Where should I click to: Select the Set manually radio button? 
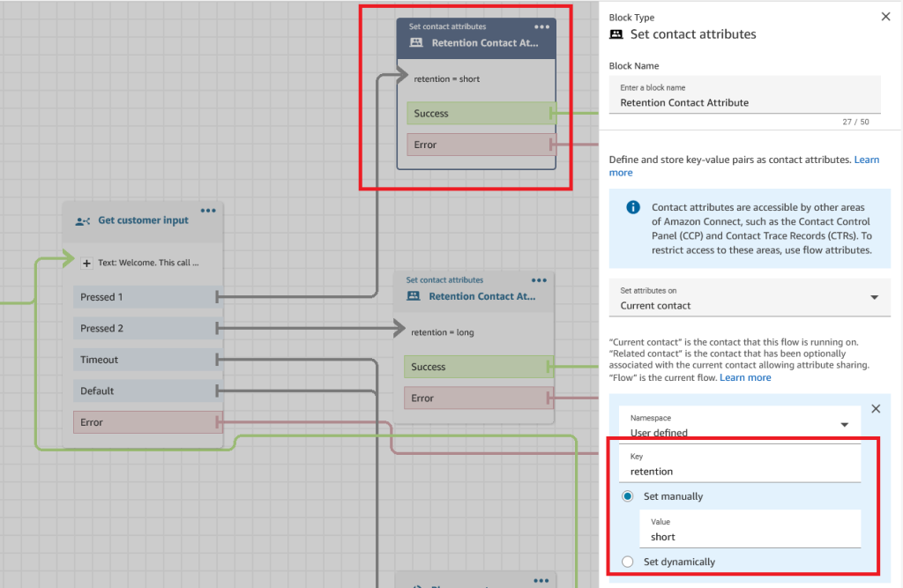pos(628,496)
